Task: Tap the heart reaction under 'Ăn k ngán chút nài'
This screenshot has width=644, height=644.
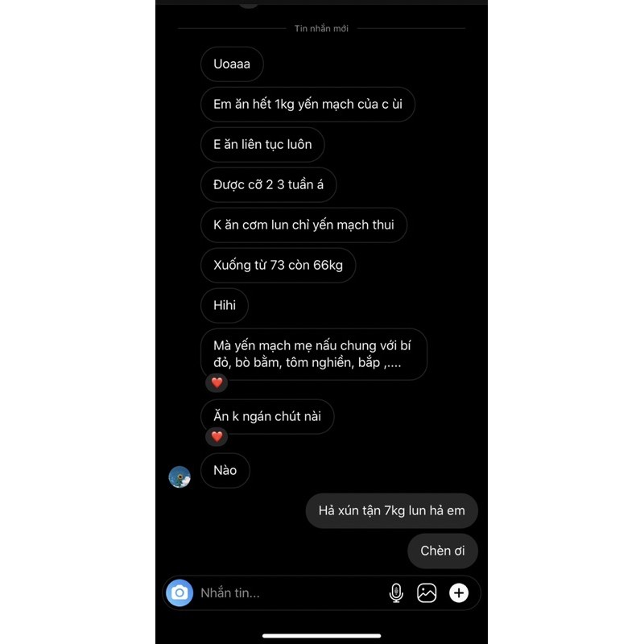Action: (x=217, y=436)
